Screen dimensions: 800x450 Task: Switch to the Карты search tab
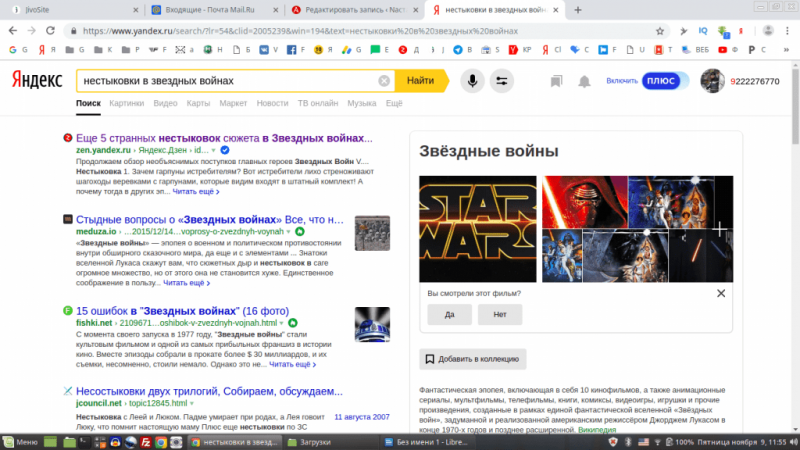point(198,103)
